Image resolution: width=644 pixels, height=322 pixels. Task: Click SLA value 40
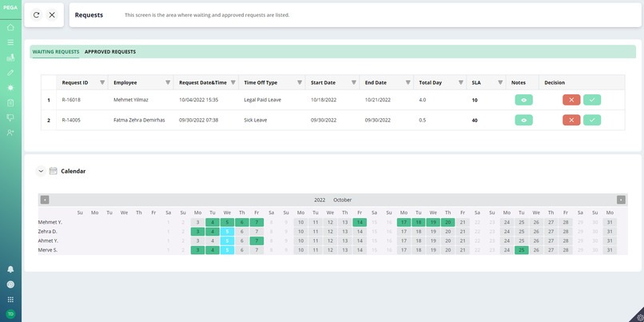pyautogui.click(x=475, y=121)
